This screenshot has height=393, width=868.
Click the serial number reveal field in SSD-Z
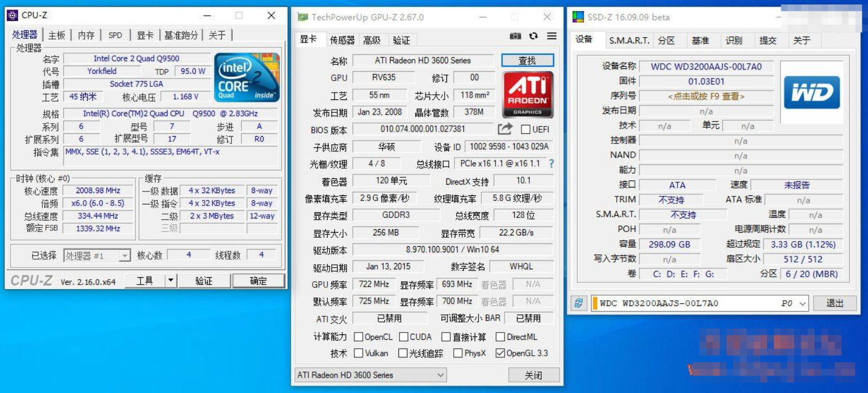(x=706, y=97)
